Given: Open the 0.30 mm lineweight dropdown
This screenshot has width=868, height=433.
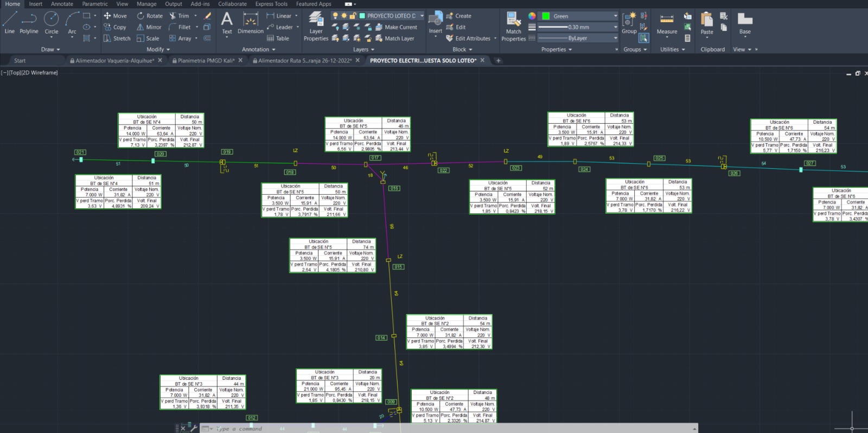Looking at the screenshot, I should (x=615, y=27).
